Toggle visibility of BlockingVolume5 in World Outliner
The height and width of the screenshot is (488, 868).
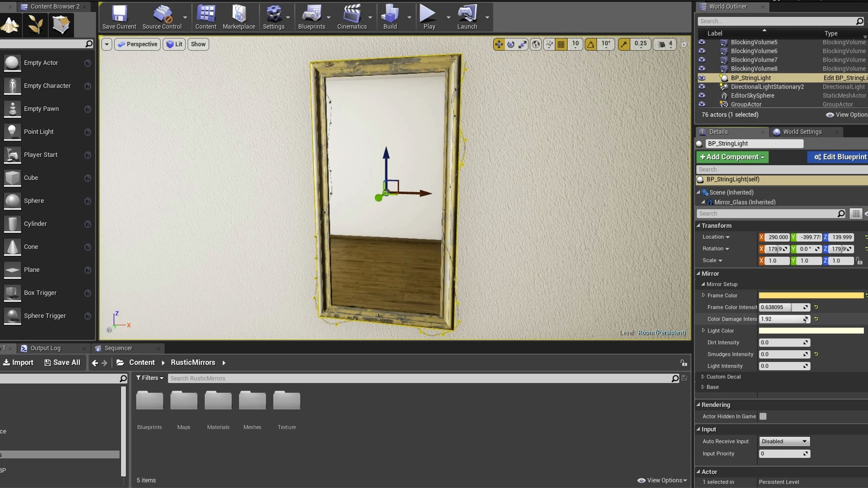click(702, 42)
